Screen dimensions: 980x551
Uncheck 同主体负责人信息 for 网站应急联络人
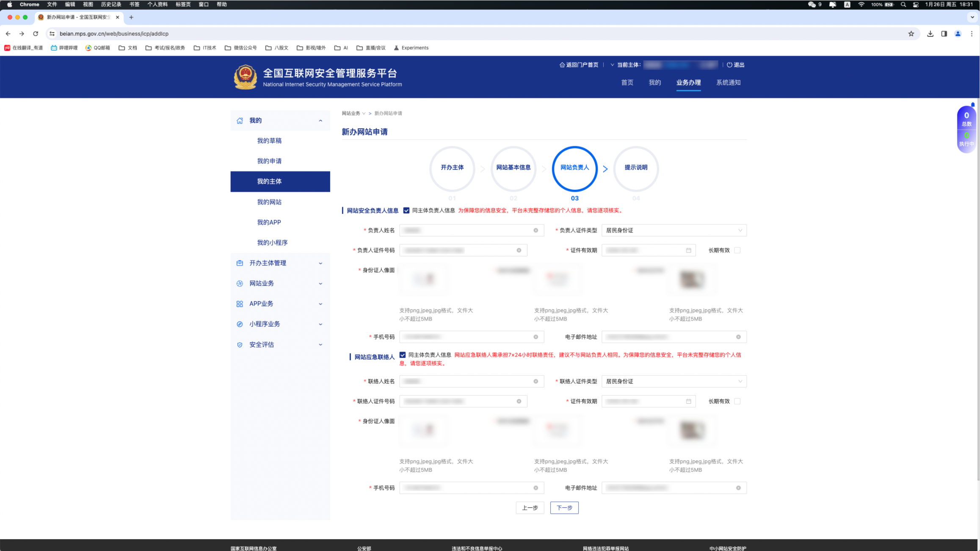(403, 355)
